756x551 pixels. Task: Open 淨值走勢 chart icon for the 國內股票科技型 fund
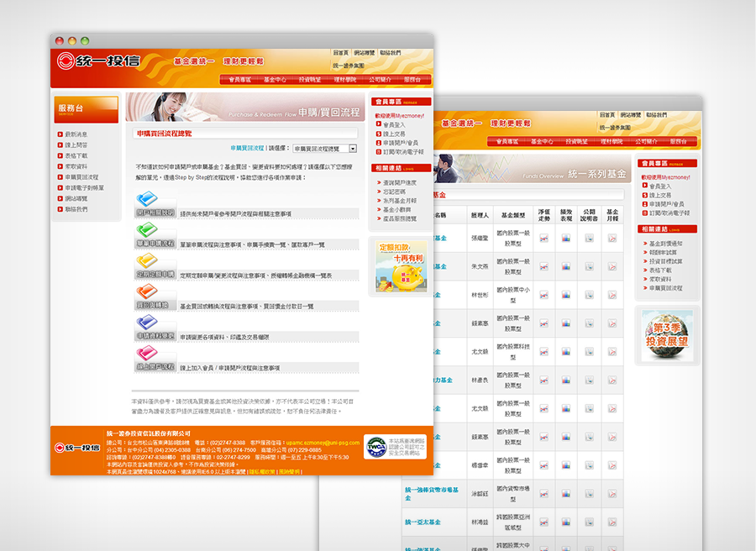tap(543, 352)
